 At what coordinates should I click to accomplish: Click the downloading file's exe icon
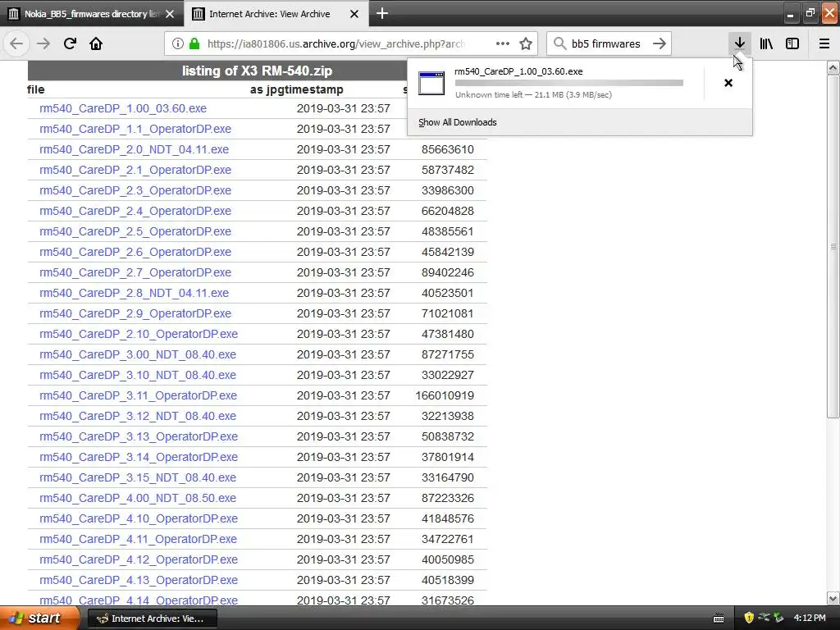coord(431,83)
